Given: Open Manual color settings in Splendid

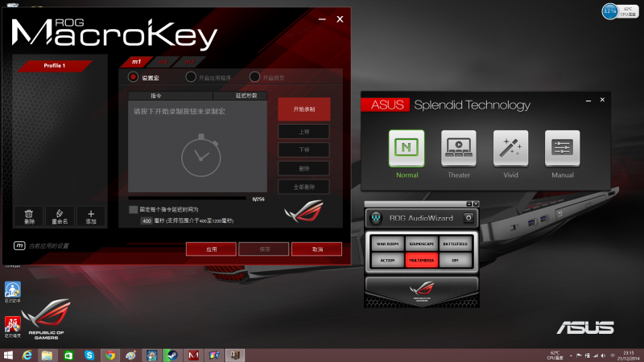Looking at the screenshot, I should pyautogui.click(x=562, y=148).
